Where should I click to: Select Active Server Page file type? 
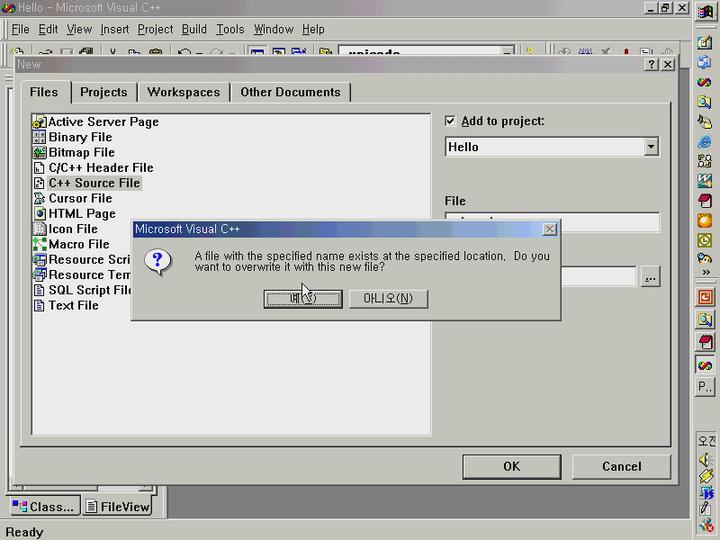coord(96,122)
